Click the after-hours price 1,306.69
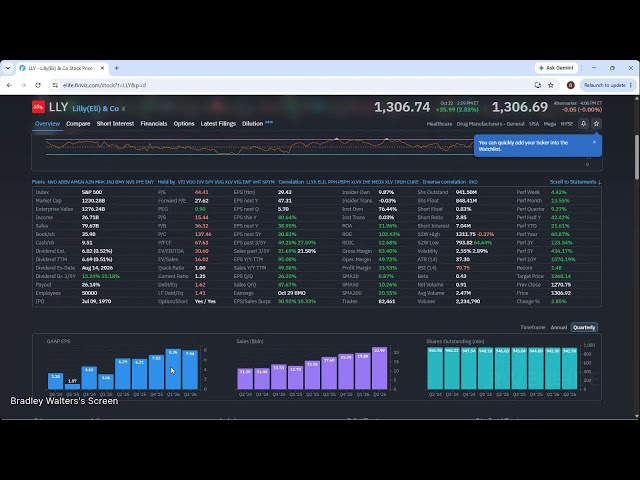The image size is (640, 480). 519,107
